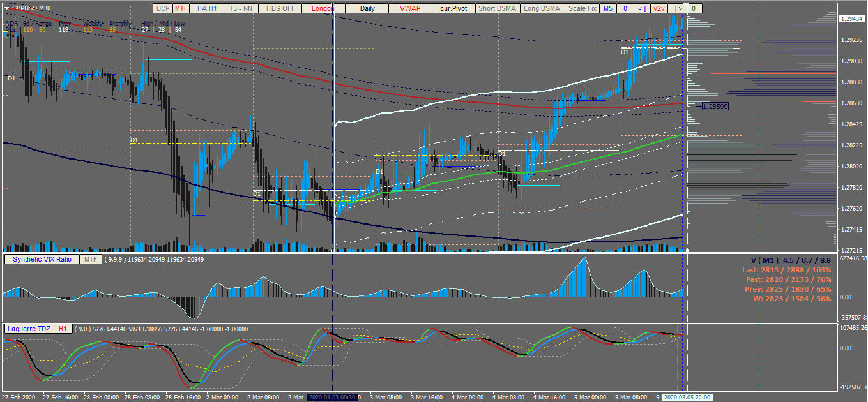Toggle the VWAP button

tap(411, 8)
